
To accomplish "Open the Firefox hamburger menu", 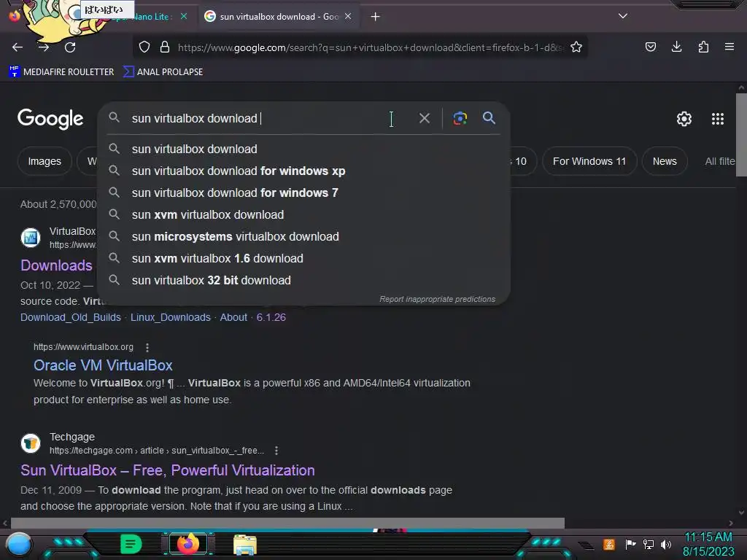I will tap(729, 47).
